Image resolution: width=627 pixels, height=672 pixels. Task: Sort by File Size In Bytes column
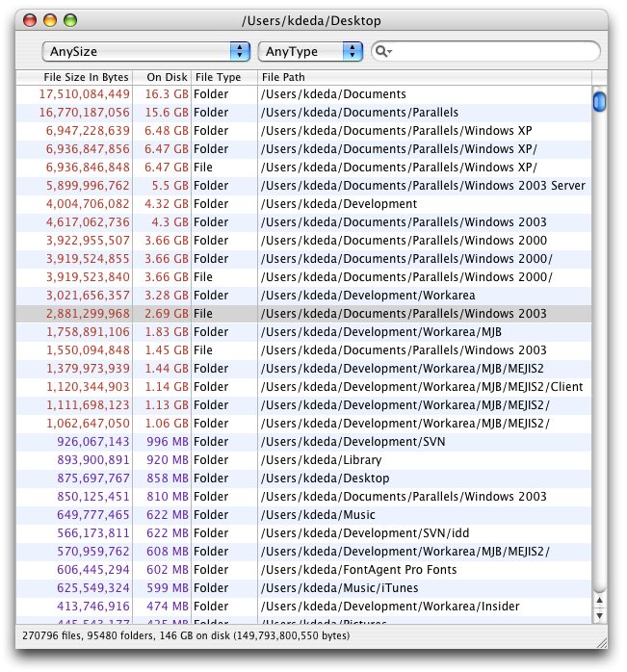click(x=74, y=77)
